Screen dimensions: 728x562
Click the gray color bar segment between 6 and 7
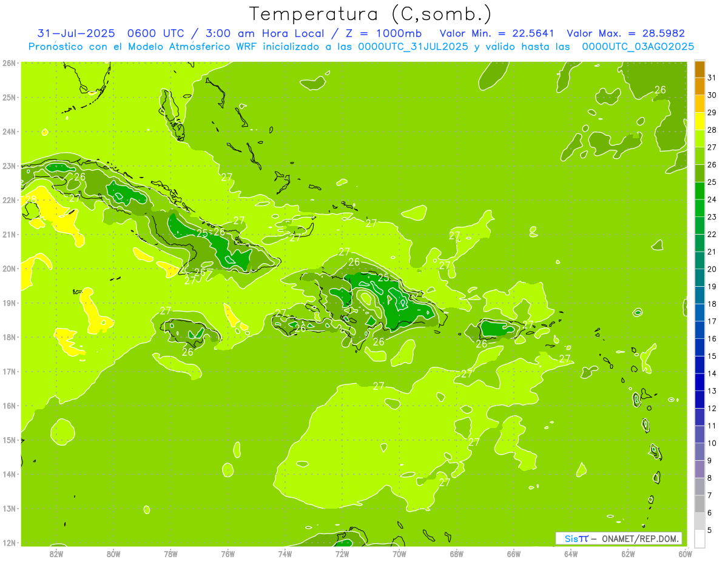[x=699, y=503]
